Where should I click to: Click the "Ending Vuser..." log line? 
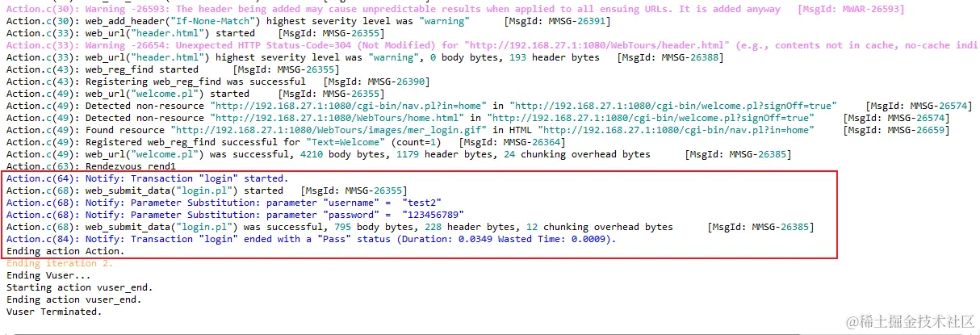(48, 275)
